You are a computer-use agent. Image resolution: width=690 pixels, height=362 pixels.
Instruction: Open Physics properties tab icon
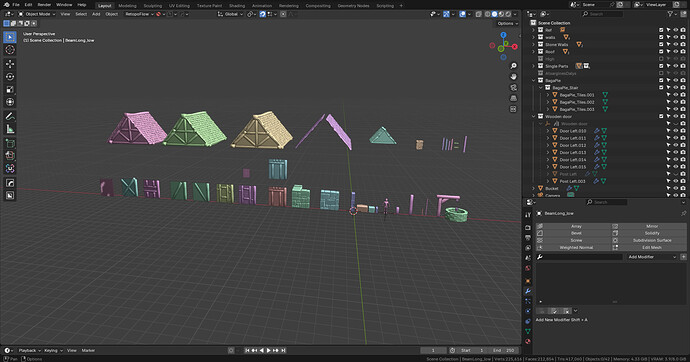pyautogui.click(x=528, y=311)
